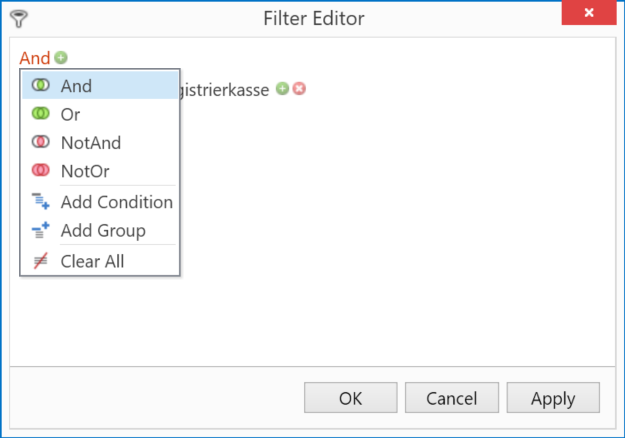Click the Cancel button

(452, 398)
